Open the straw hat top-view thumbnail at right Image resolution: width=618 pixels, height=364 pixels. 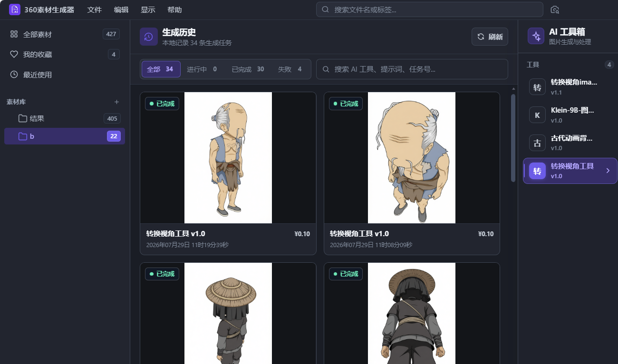(412, 314)
